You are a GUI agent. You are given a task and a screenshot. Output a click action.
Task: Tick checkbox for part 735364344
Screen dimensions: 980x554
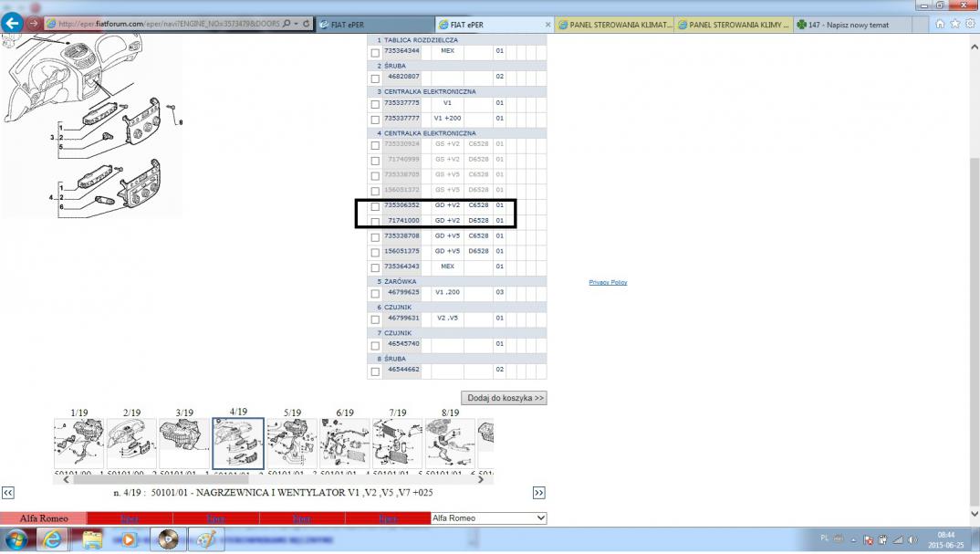375,53
